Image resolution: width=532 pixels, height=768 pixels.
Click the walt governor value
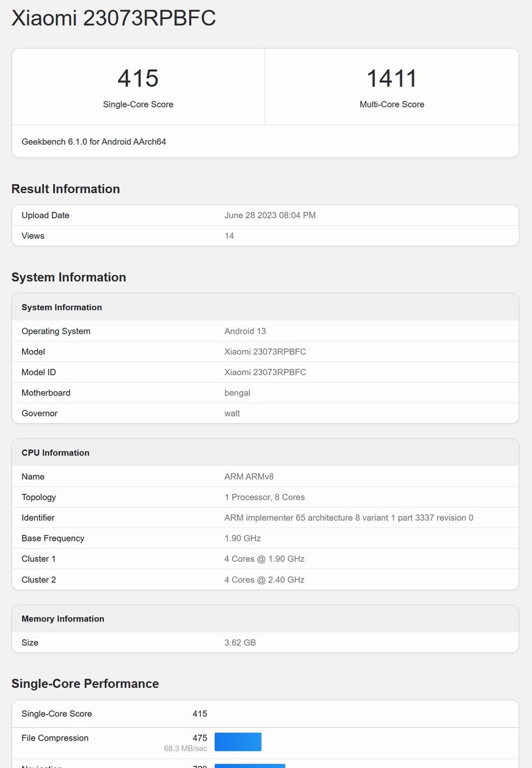click(232, 413)
